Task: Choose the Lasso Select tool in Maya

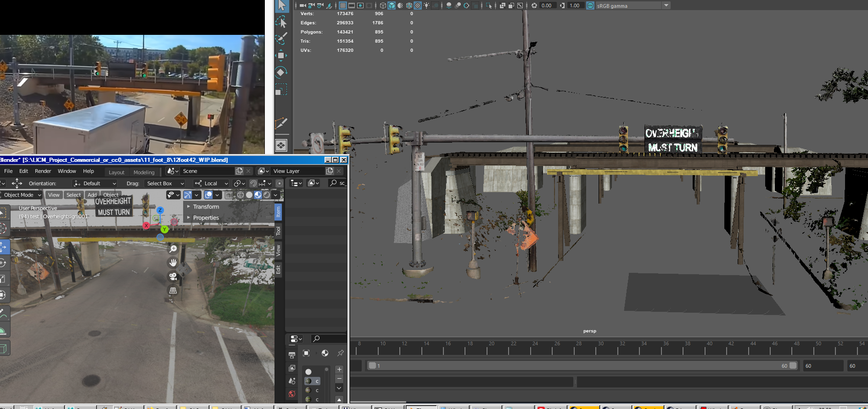Action: [x=281, y=21]
